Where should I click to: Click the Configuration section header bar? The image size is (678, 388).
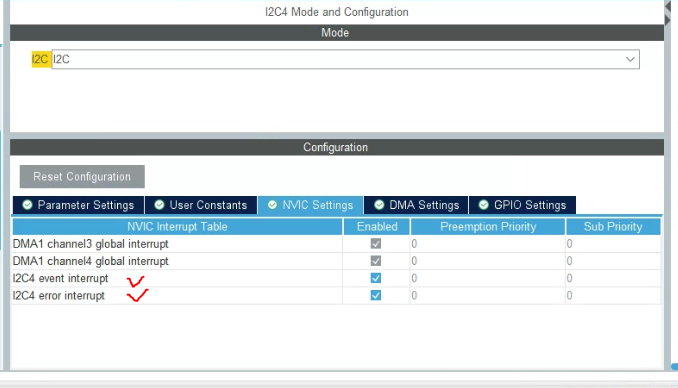(337, 147)
